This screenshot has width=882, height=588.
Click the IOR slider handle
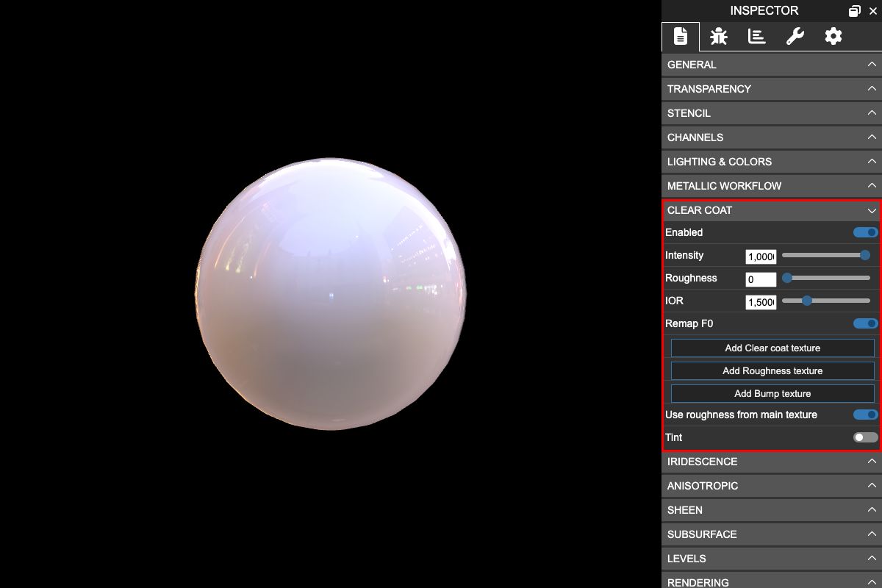click(x=807, y=301)
